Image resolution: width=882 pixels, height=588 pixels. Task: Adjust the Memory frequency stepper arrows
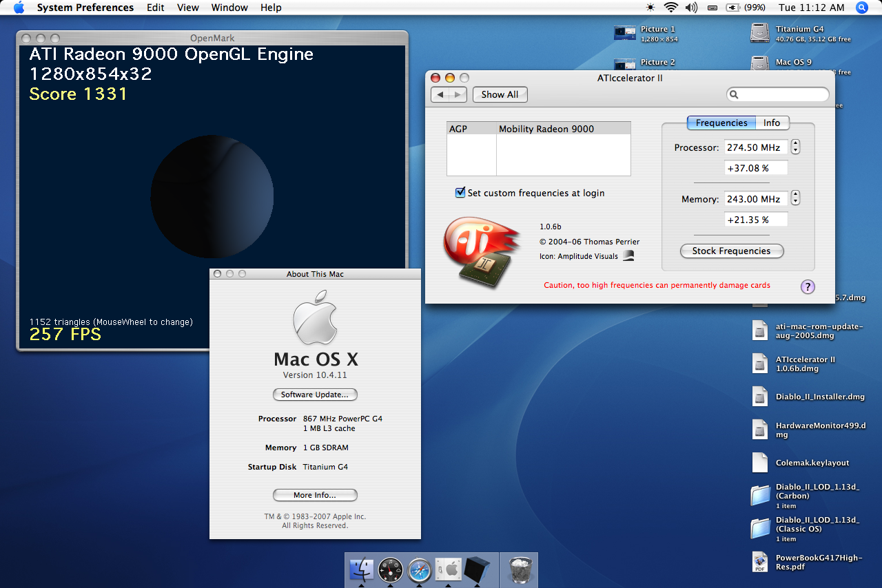click(x=796, y=198)
